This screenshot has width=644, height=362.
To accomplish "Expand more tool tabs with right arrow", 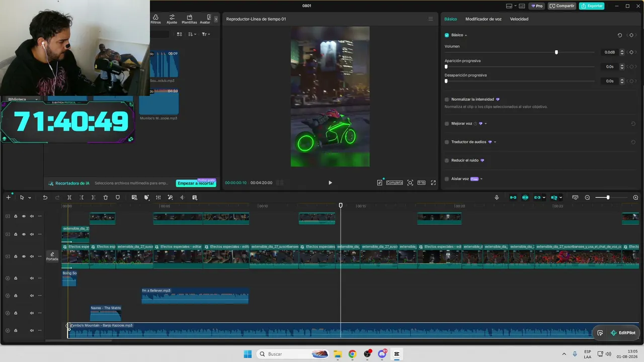I will pos(216,19).
